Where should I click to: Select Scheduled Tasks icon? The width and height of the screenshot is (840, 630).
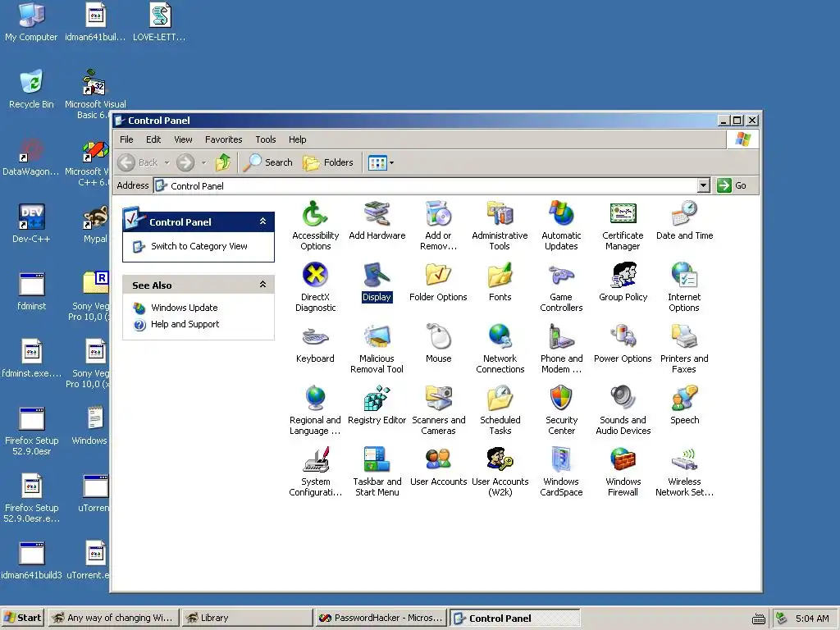tap(500, 398)
